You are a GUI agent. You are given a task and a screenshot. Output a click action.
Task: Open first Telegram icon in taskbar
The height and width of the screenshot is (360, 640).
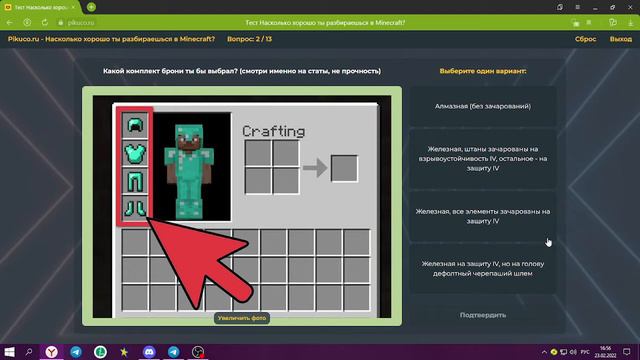(x=76, y=352)
